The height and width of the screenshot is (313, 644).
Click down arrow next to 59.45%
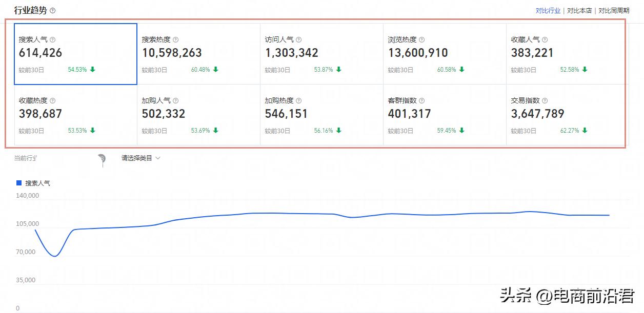click(462, 131)
